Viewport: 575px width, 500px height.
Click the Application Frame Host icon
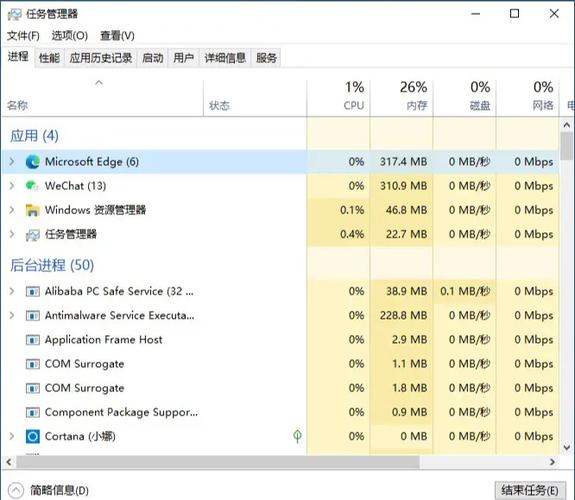(33, 340)
